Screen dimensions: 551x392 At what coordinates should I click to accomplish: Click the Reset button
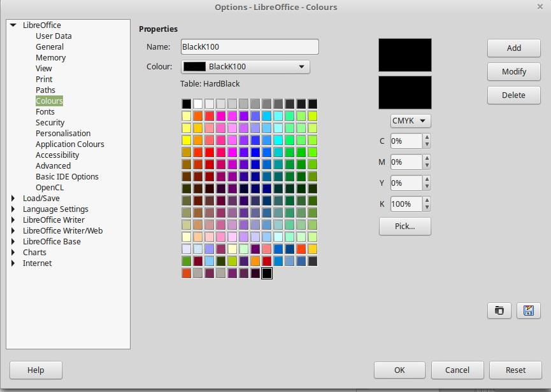[x=515, y=370]
